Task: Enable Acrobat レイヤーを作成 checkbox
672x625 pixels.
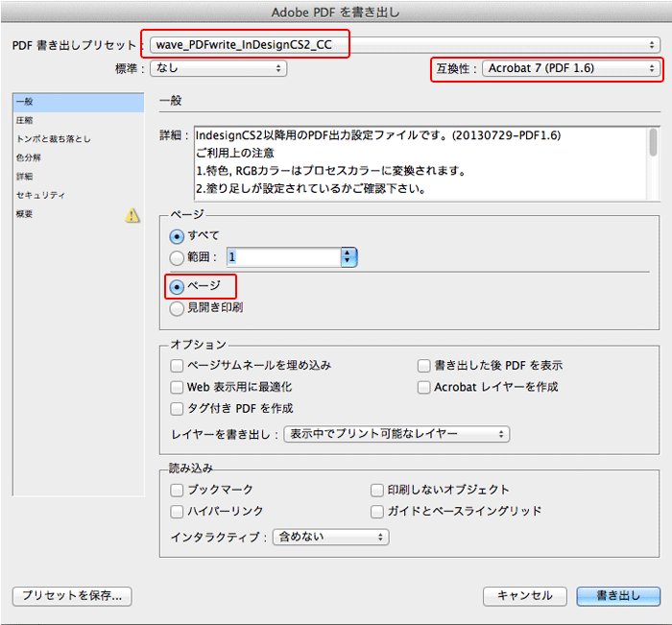Action: (424, 387)
